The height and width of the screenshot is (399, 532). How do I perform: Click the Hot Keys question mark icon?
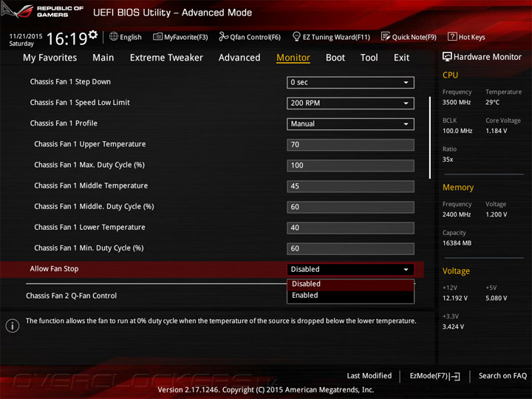[x=452, y=36]
